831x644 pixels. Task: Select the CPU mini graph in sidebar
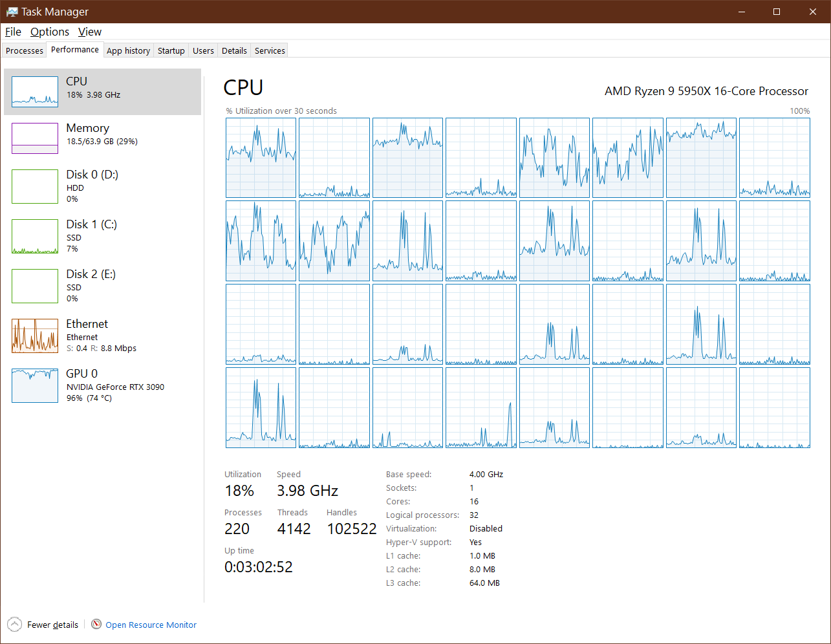coord(35,92)
